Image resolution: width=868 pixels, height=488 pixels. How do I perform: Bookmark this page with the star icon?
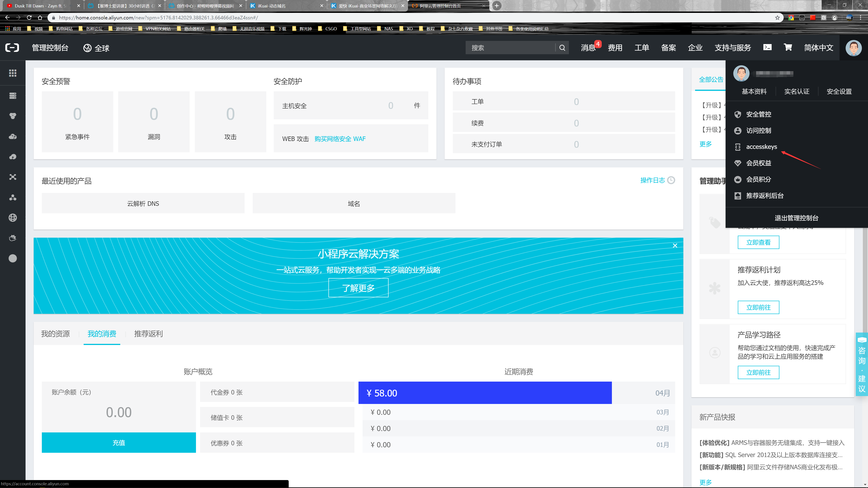pyautogui.click(x=777, y=18)
